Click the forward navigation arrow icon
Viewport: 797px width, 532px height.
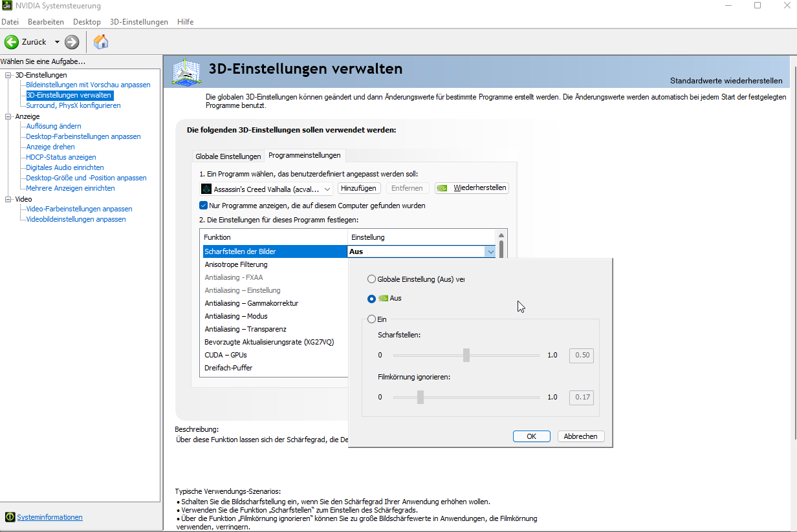tap(71, 41)
